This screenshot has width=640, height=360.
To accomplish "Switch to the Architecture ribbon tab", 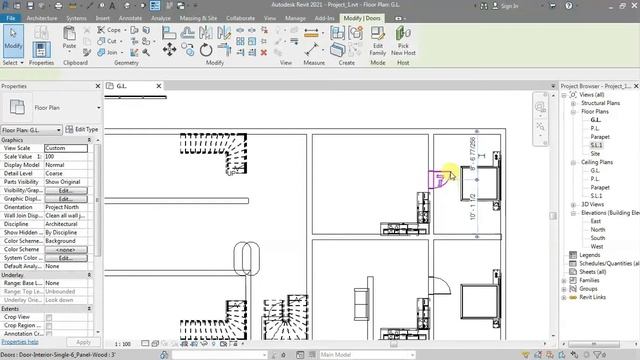I will click(x=42, y=18).
